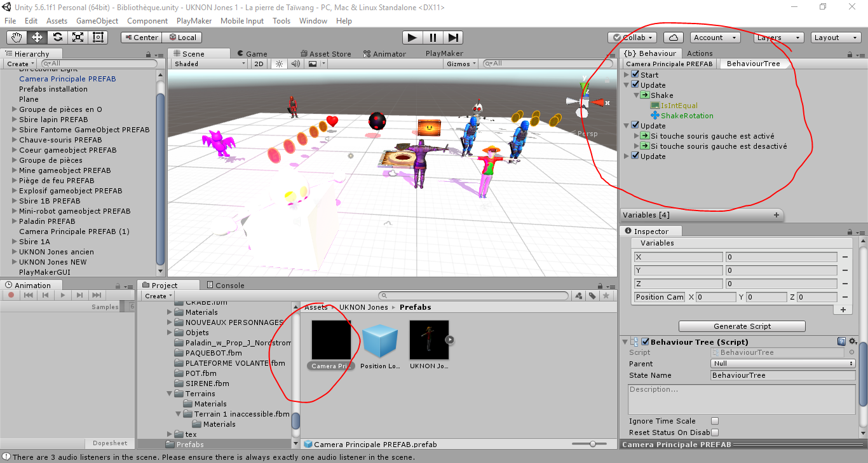Expand 'Si touche souris gauche est desactivé' node
Viewport: 868px width, 463px height.
(x=637, y=146)
